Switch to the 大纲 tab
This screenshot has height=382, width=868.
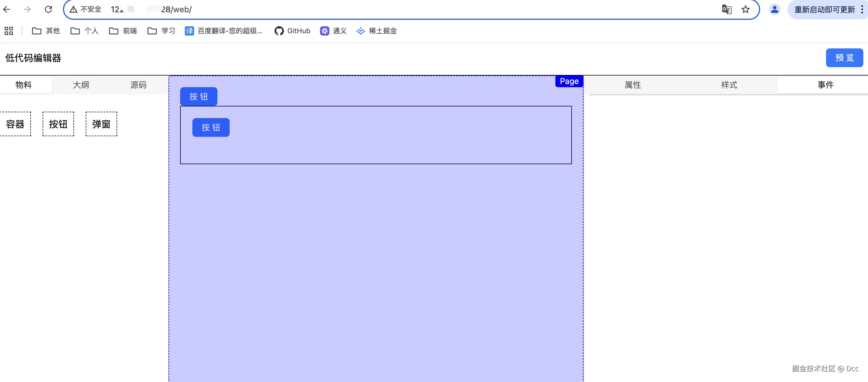pos(81,85)
